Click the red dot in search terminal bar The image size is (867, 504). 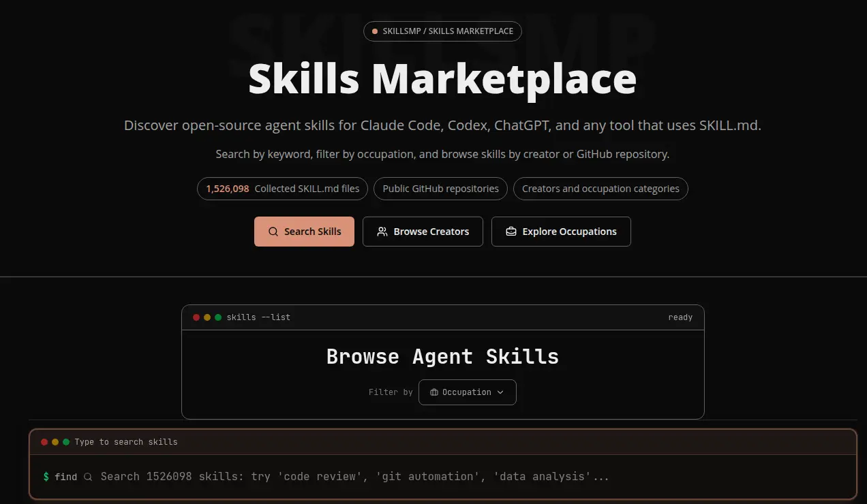pos(44,442)
